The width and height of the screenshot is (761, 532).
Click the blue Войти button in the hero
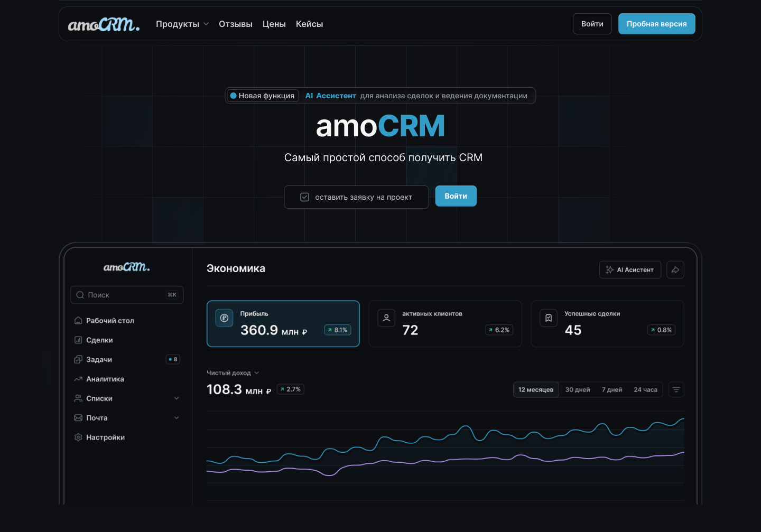[456, 196]
